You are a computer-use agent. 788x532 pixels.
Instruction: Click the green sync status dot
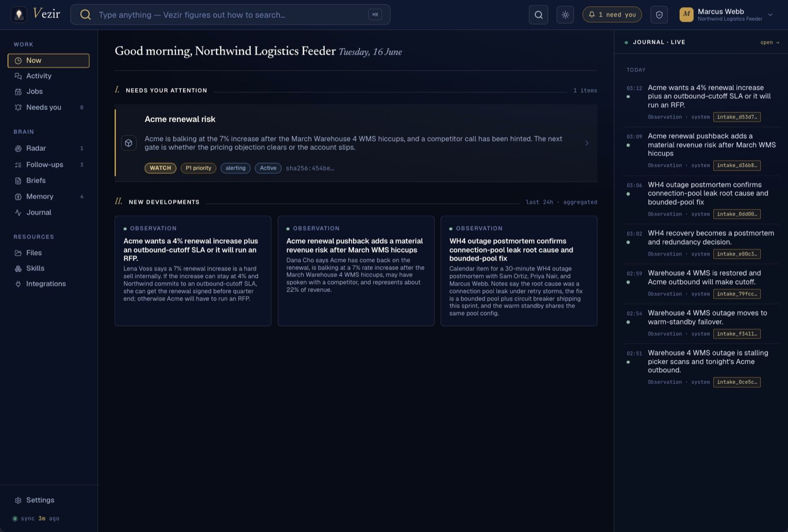[15, 519]
